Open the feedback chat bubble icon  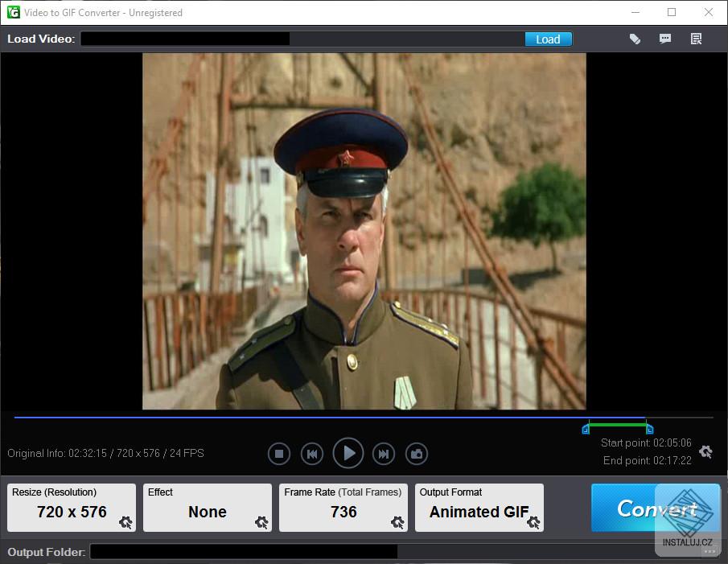point(665,39)
